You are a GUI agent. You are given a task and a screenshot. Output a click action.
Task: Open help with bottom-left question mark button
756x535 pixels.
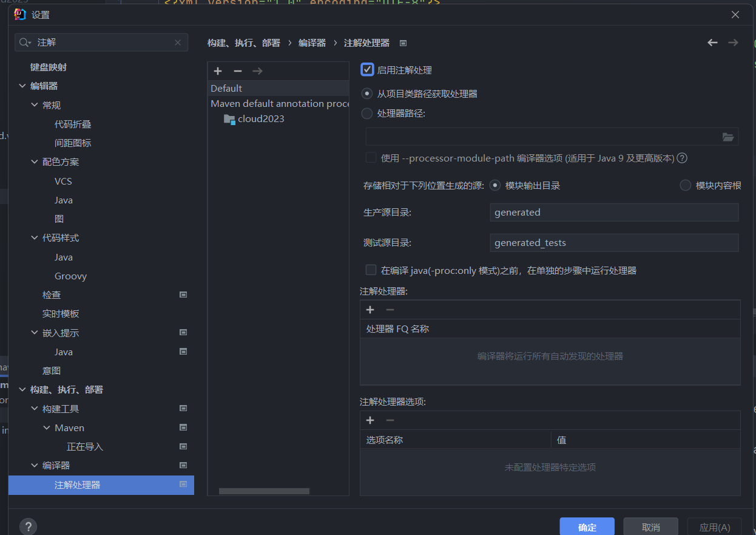[x=28, y=526]
